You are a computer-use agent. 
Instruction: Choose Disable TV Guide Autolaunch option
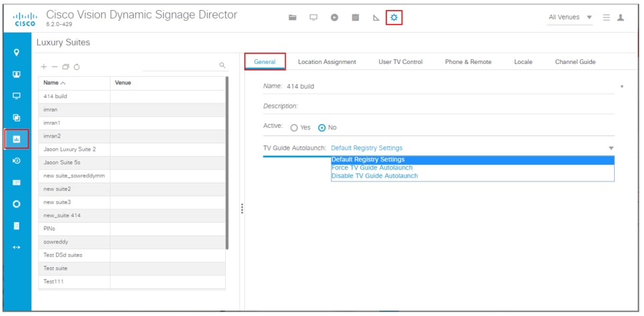point(473,176)
